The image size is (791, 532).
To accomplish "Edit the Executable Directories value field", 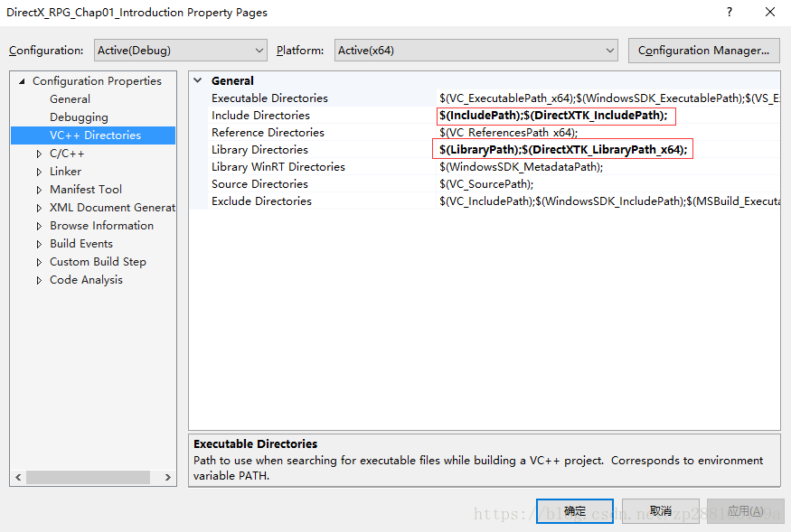I will 608,98.
